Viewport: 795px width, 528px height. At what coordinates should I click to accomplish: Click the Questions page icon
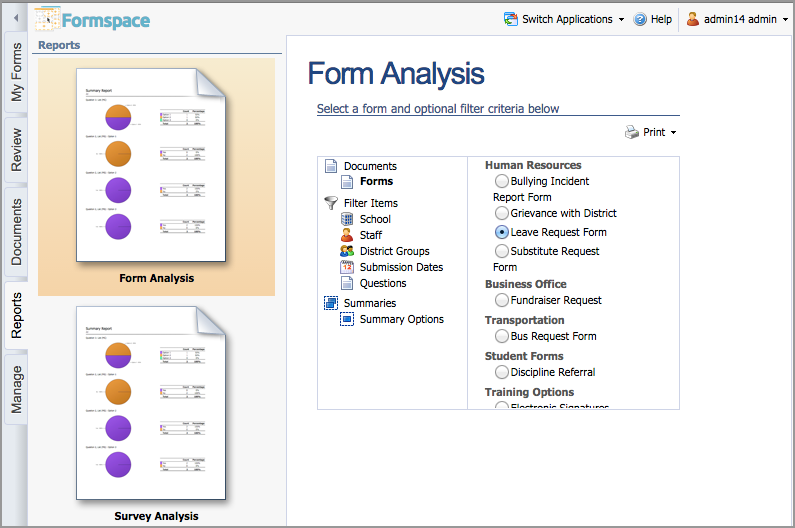pyautogui.click(x=347, y=283)
